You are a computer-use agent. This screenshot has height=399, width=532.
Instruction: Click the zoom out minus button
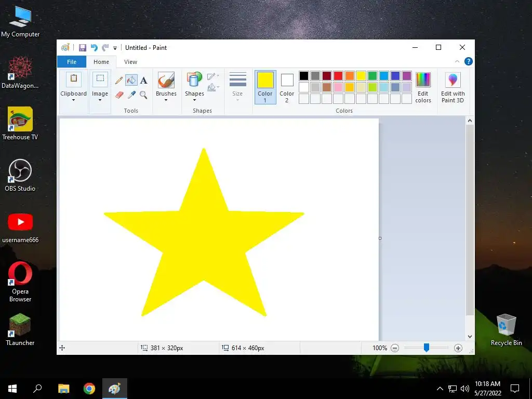pos(395,348)
